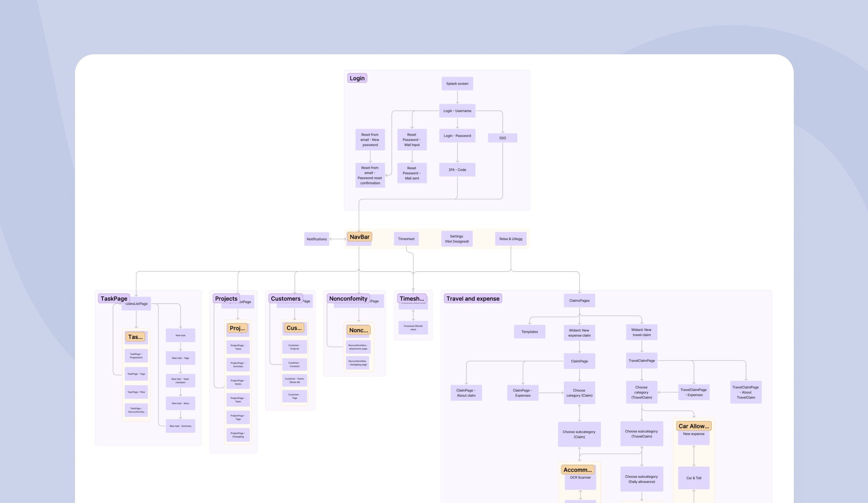The width and height of the screenshot is (868, 503).
Task: Select the Timesheet node in NavBar row
Action: tap(406, 239)
